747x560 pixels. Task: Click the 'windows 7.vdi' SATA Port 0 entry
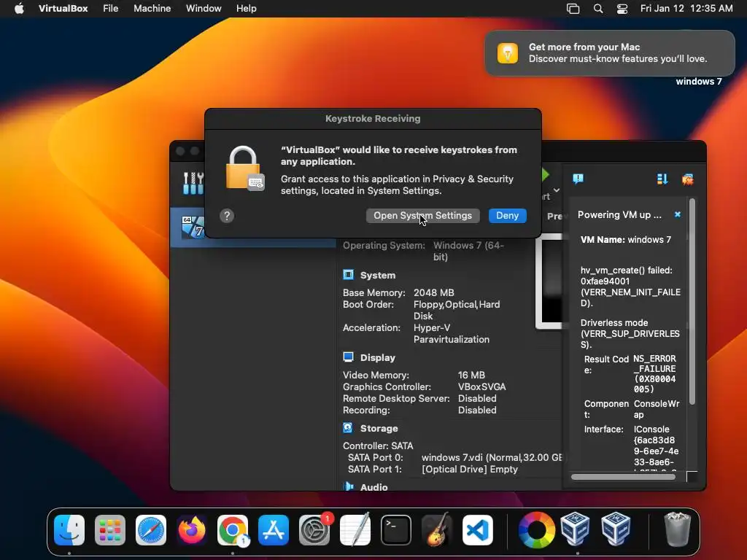[492, 458]
